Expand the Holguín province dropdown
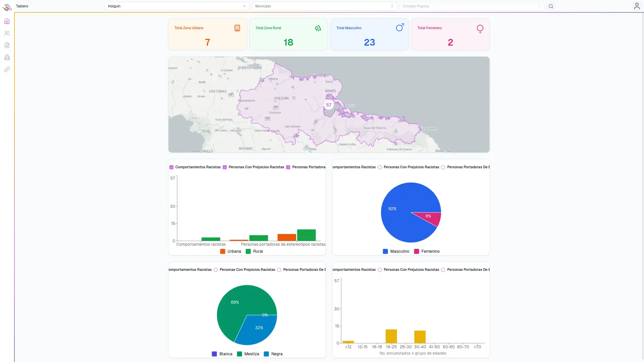This screenshot has width=644, height=362. (177, 6)
